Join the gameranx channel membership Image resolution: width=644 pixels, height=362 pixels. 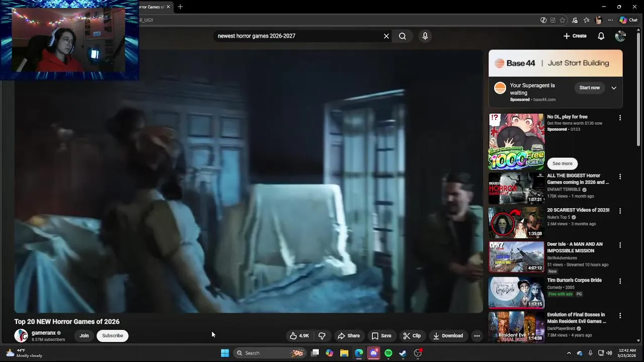coord(84,336)
